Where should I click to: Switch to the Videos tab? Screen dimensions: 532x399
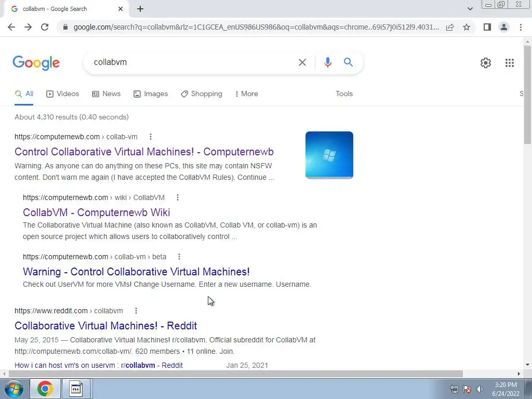[62, 94]
